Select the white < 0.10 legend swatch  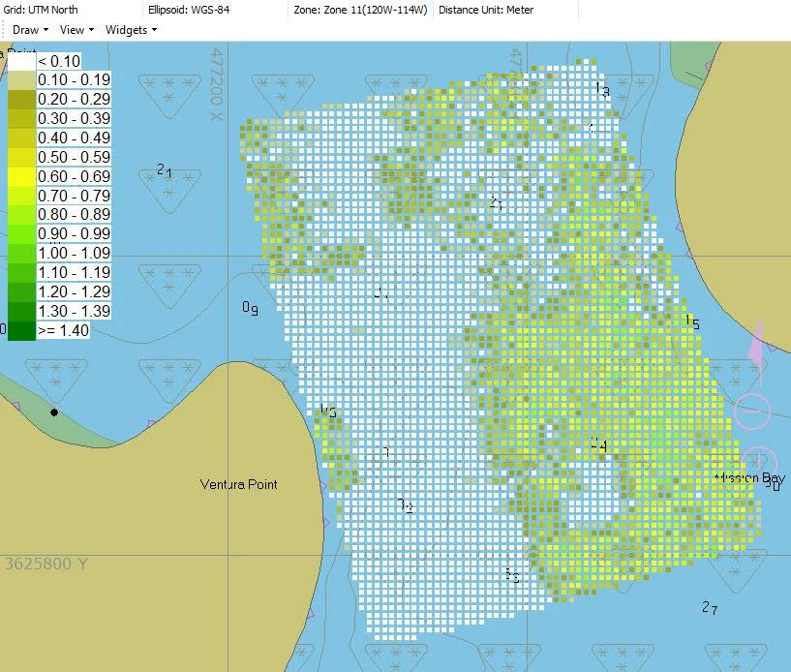click(21, 62)
